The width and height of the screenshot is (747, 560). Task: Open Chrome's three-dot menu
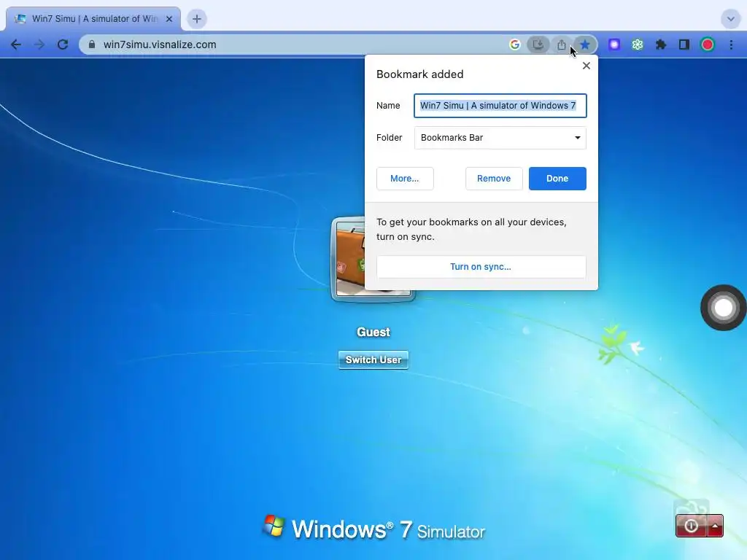pyautogui.click(x=731, y=44)
